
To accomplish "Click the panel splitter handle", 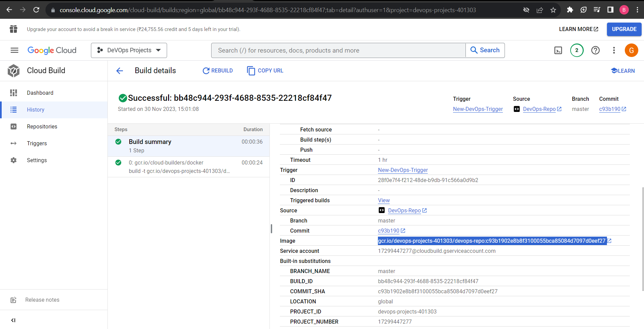I will [x=271, y=229].
